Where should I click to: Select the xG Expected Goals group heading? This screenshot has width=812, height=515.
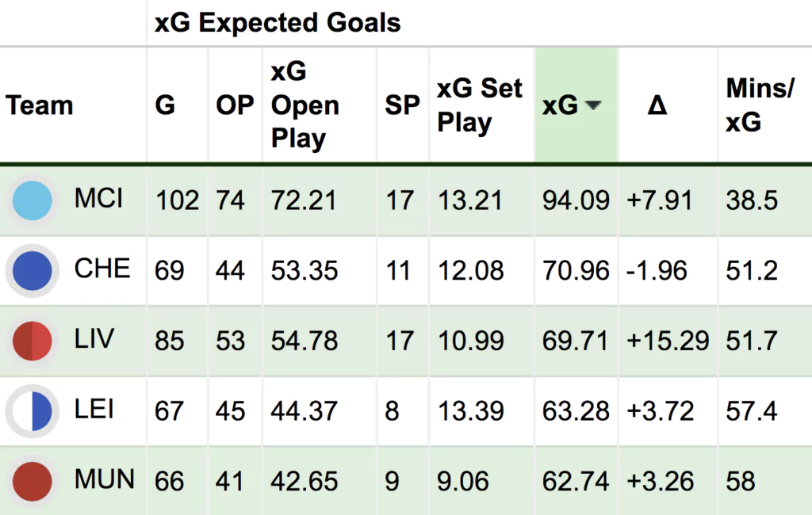[278, 23]
